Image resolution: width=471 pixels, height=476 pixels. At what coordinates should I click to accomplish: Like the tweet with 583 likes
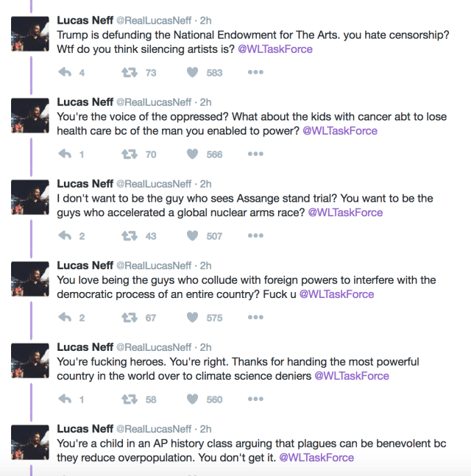(x=192, y=72)
